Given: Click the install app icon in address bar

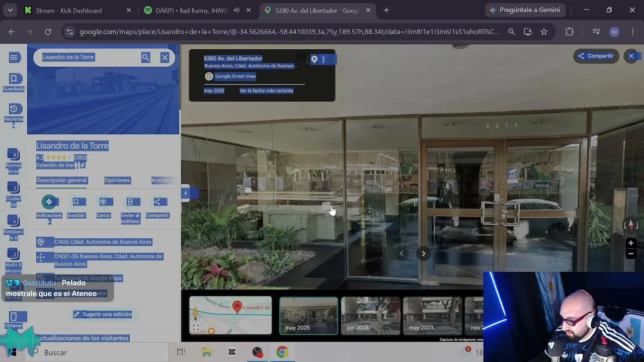Looking at the screenshot, I should [x=528, y=32].
